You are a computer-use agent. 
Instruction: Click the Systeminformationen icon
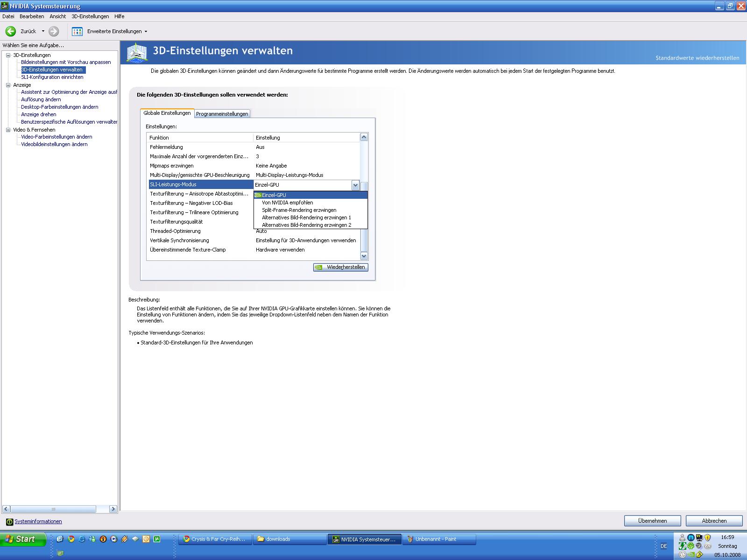(x=9, y=522)
